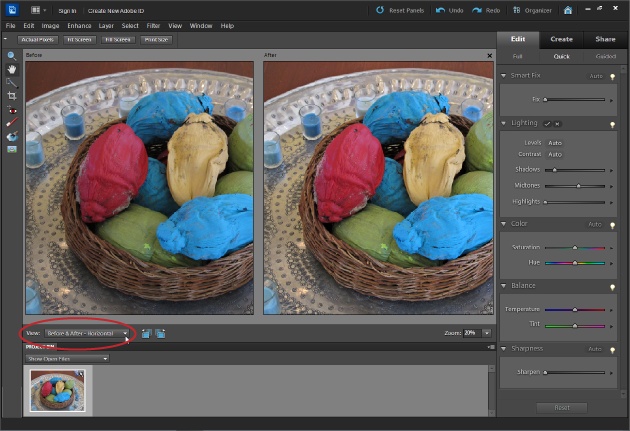Screen dimensions: 630x431
Task: Click the rotate left icon
Action: pyautogui.click(x=146, y=333)
